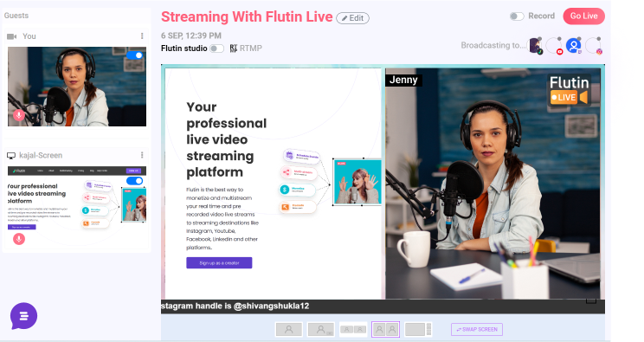Toggle the Flutin studio switch
644x342 pixels.
[x=216, y=48]
